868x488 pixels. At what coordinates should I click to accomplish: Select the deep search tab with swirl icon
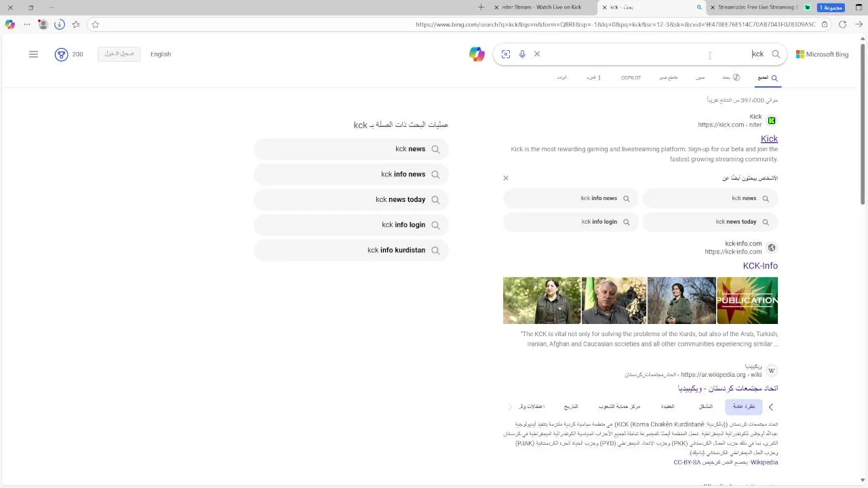tap(731, 78)
